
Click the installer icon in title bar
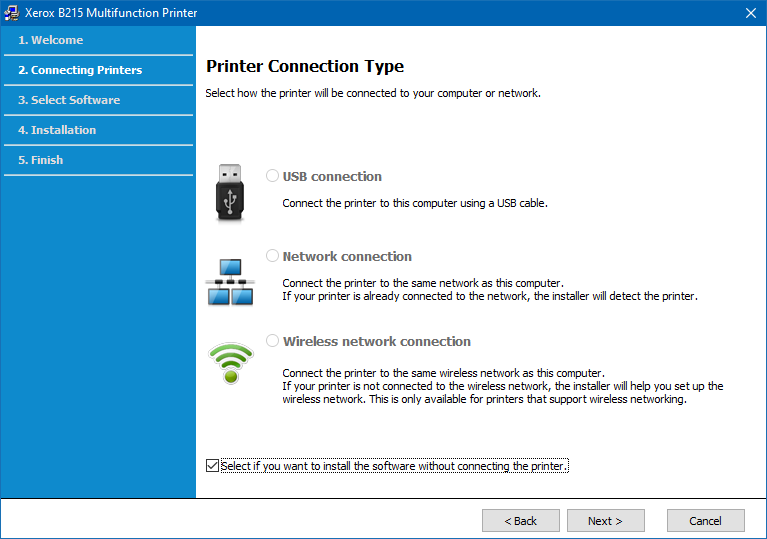[11, 13]
